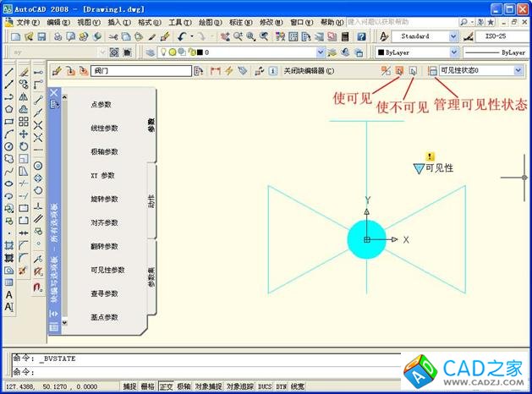Viewport: 532px width, 394px height.
Task: Close the block authoring palette with X
Action: (x=53, y=92)
